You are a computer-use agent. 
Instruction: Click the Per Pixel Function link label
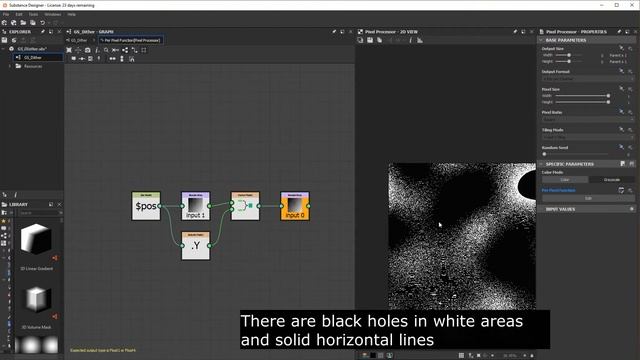coord(558,190)
